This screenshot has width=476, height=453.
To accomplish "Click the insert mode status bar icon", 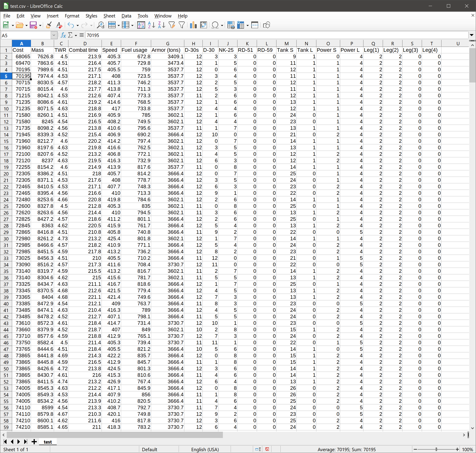I will pos(258,449).
